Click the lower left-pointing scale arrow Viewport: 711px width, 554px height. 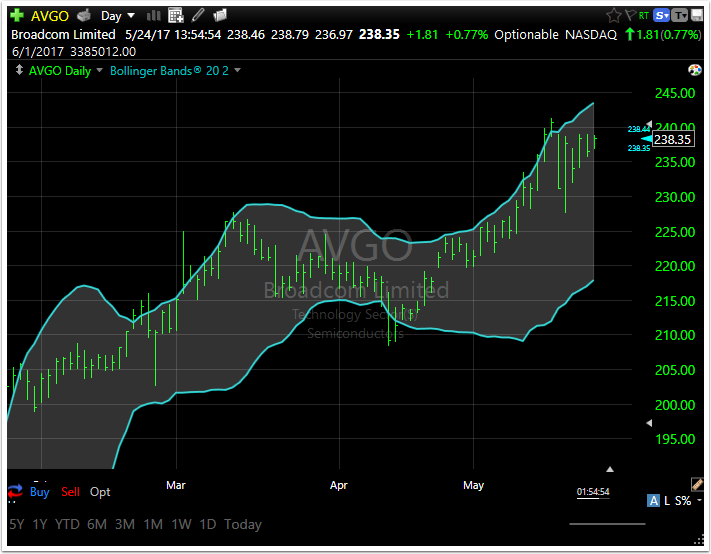coord(649,423)
